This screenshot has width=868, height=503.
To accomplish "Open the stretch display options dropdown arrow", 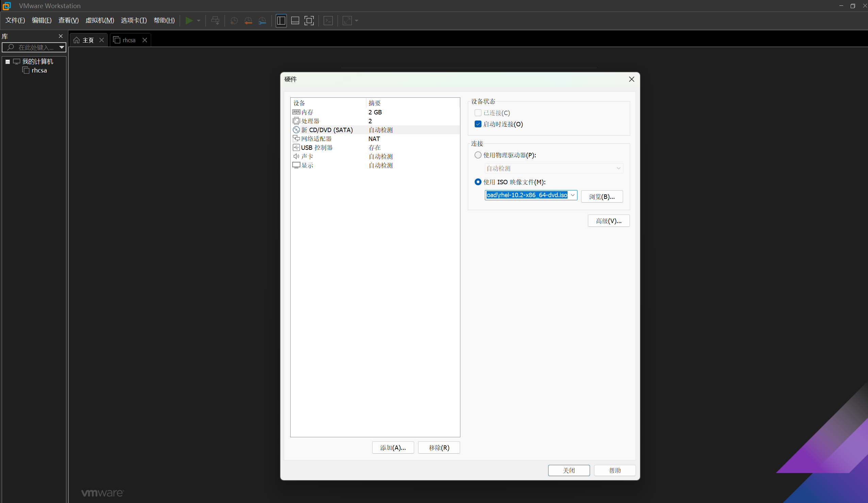I will (357, 21).
